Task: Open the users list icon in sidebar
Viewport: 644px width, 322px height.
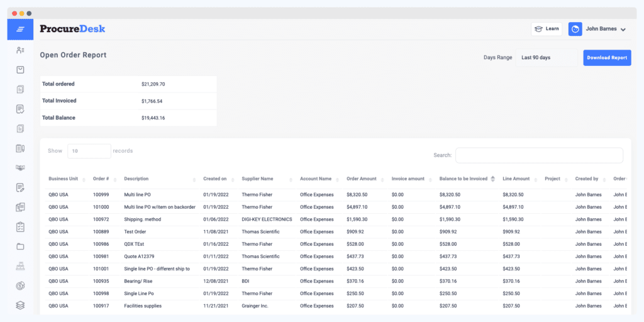Action: [20, 50]
